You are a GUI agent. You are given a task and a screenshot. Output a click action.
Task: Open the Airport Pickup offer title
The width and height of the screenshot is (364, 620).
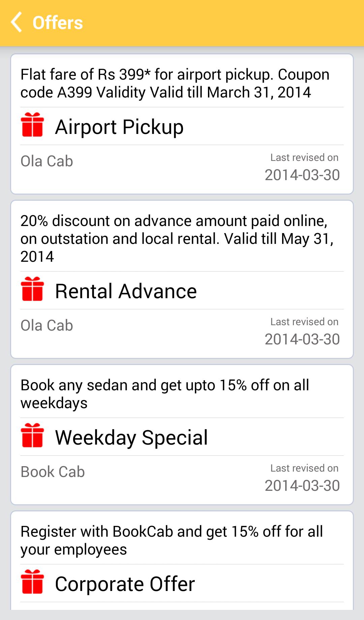click(x=119, y=127)
